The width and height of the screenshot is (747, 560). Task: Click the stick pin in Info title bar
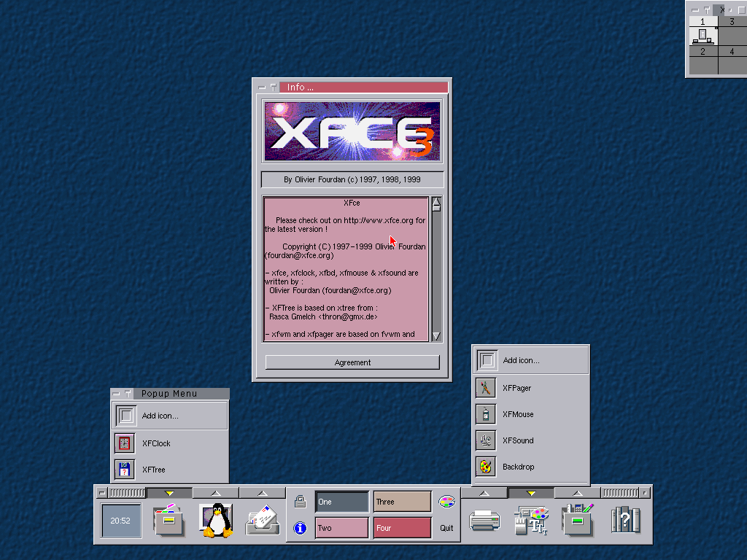point(274,87)
